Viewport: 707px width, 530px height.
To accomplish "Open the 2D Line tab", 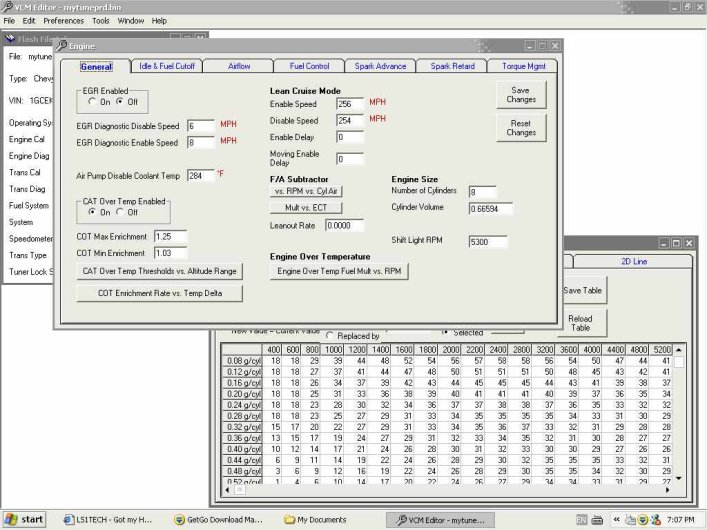I will point(634,260).
